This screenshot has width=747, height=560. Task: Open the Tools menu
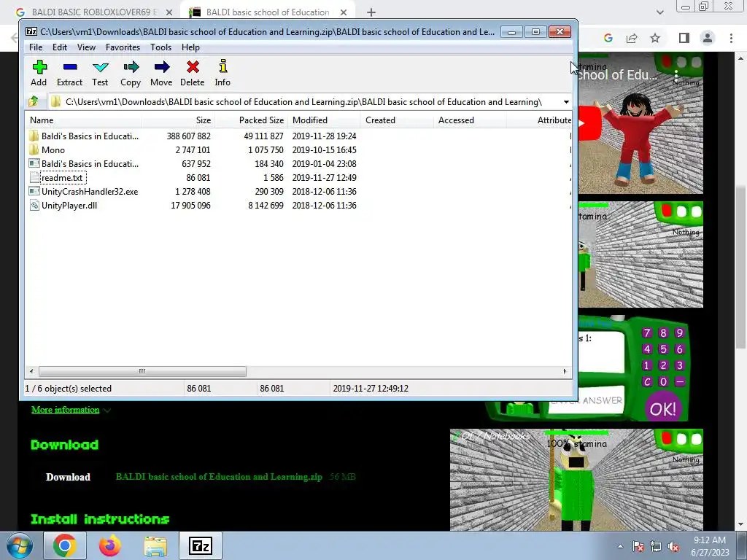[160, 47]
